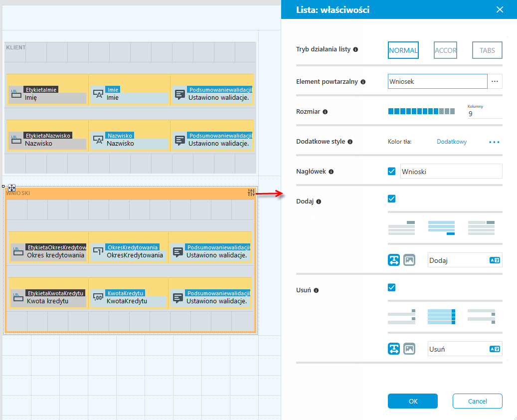Click the text field icon beside Imie

(x=98, y=94)
